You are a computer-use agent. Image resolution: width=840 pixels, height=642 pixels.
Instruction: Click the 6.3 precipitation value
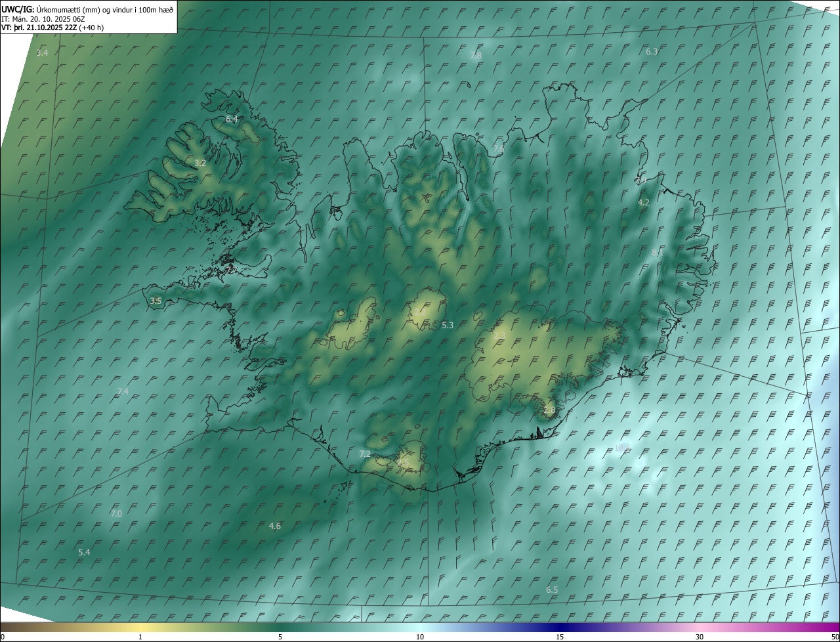[652, 51]
